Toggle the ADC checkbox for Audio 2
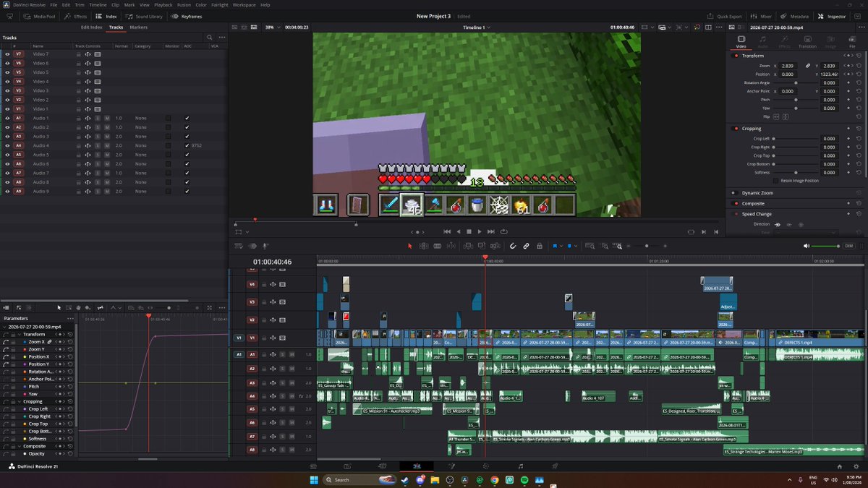This screenshot has width=868, height=488. pos(187,127)
